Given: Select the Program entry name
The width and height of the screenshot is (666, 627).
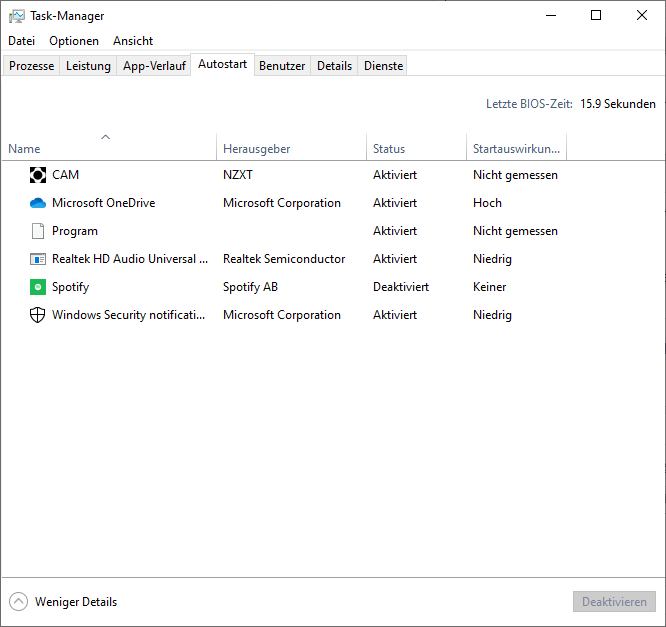Looking at the screenshot, I should [75, 231].
